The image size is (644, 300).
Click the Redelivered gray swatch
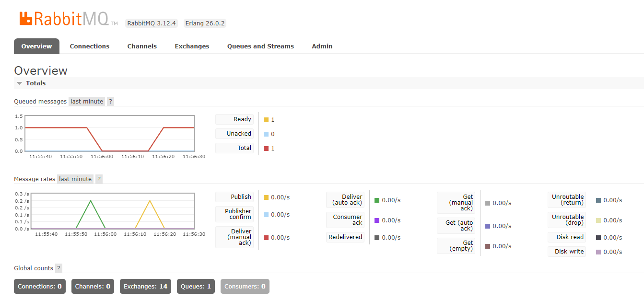[x=377, y=238]
